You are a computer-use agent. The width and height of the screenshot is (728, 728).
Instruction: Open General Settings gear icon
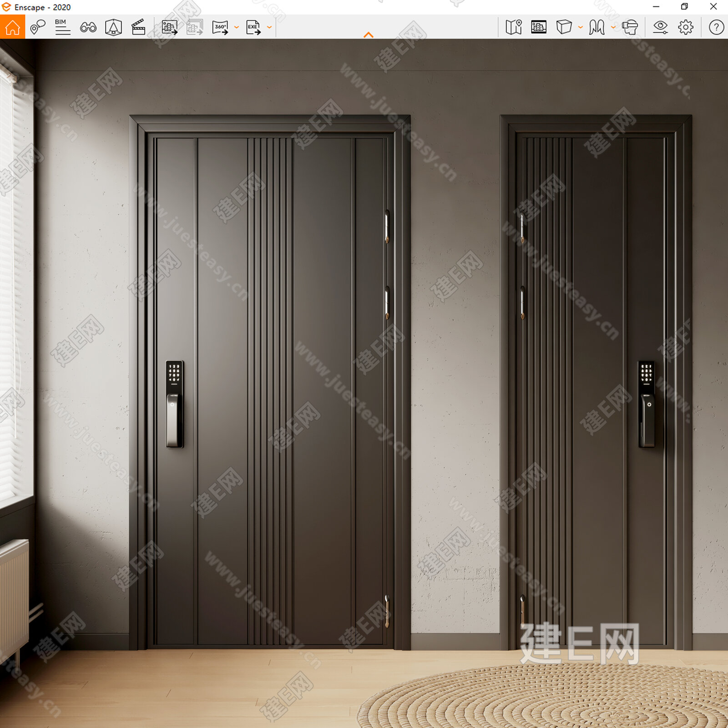(x=686, y=27)
